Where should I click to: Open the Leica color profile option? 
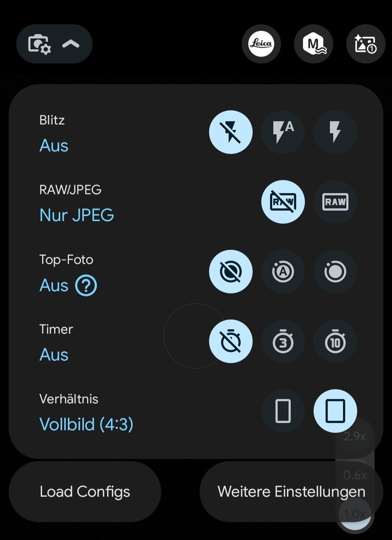coord(261,44)
